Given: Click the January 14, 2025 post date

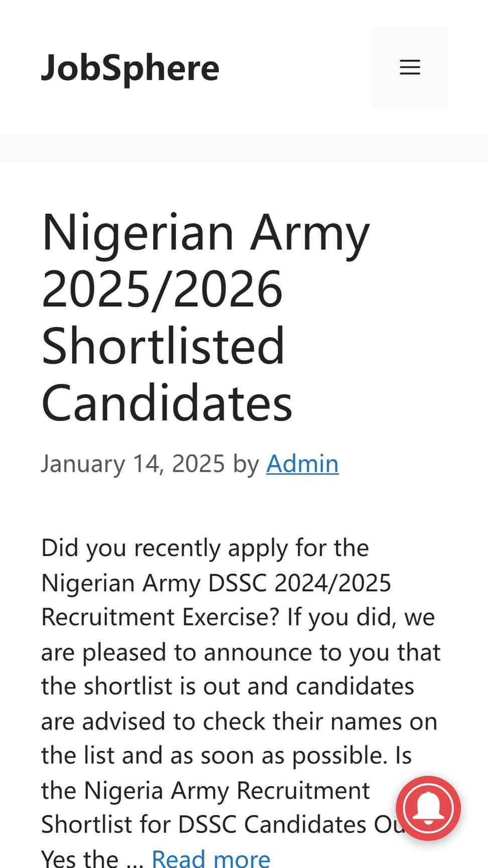Looking at the screenshot, I should coord(133,463).
